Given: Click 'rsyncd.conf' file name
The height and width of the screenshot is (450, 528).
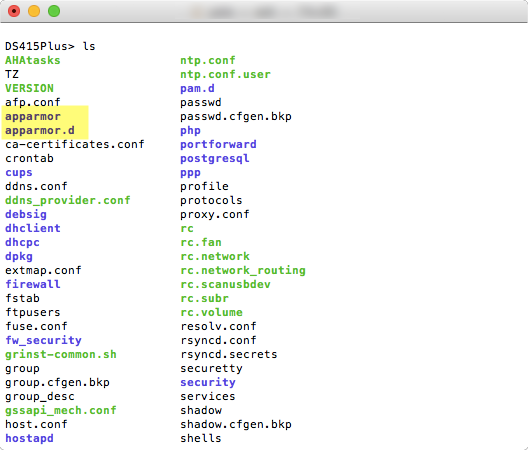Looking at the screenshot, I should click(218, 340).
